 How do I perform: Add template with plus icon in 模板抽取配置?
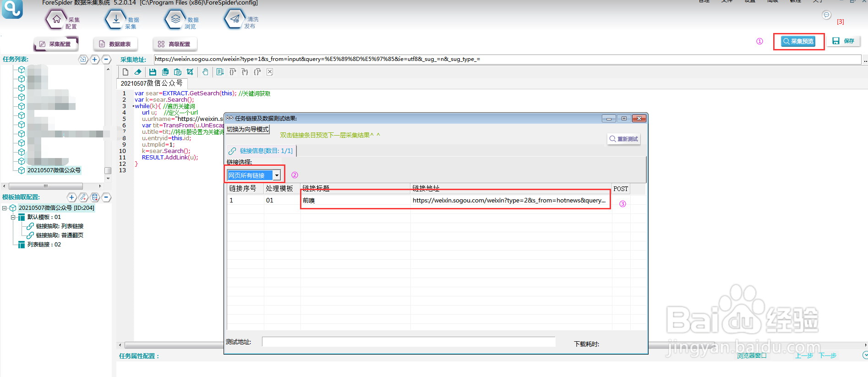pos(72,197)
